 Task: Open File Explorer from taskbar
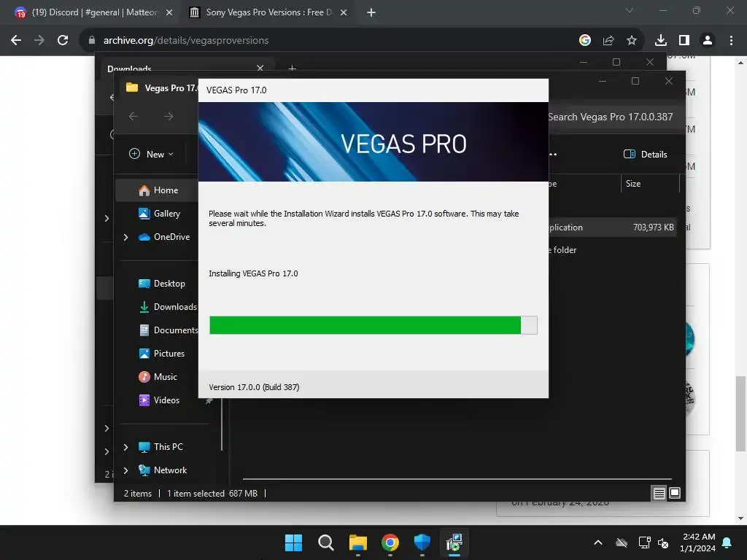pos(357,542)
